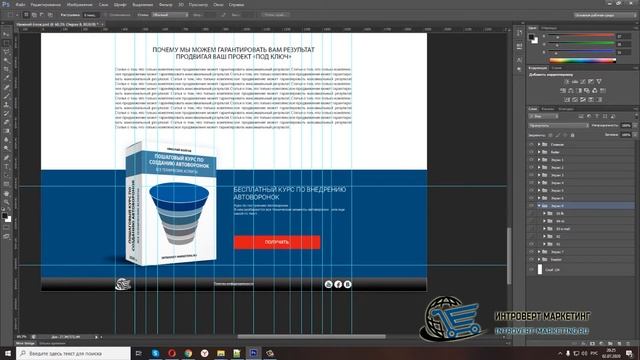The width and height of the screenshot is (640, 360).
Task: Switch to the Образцы tab
Action: coord(549,28)
